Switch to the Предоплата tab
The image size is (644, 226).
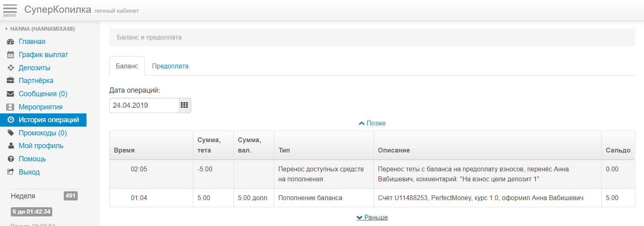[170, 66]
